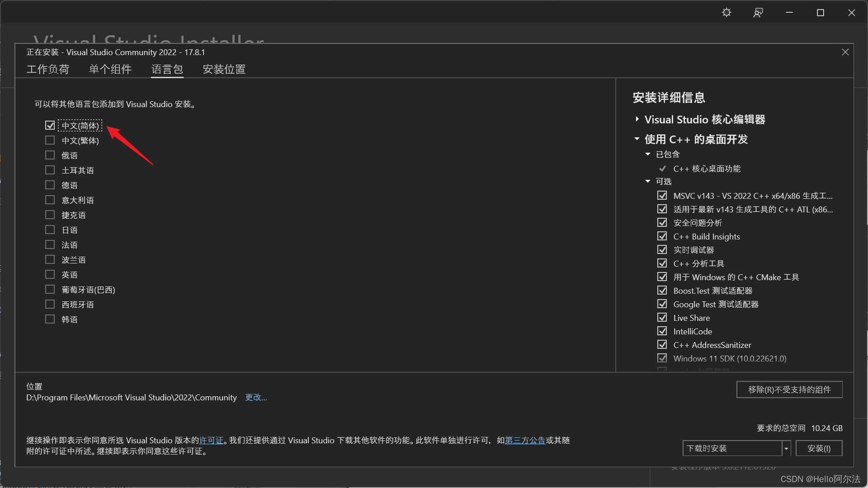The height and width of the screenshot is (488, 868).
Task: Collapse the 可选 group
Action: [648, 182]
